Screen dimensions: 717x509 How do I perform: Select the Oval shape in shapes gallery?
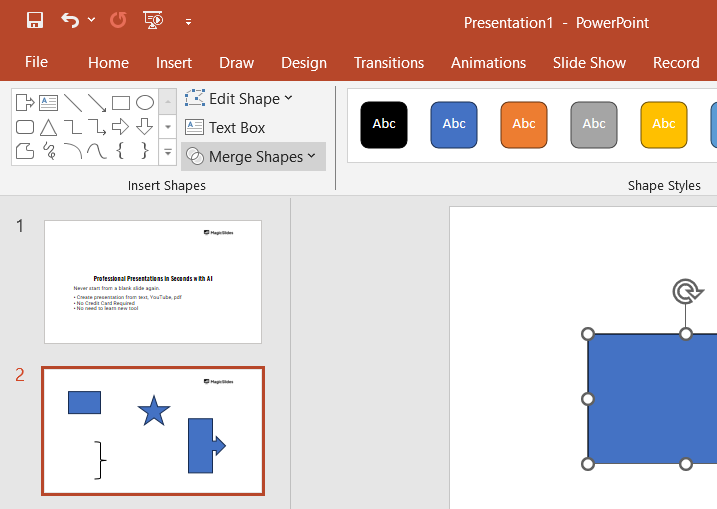(x=145, y=102)
